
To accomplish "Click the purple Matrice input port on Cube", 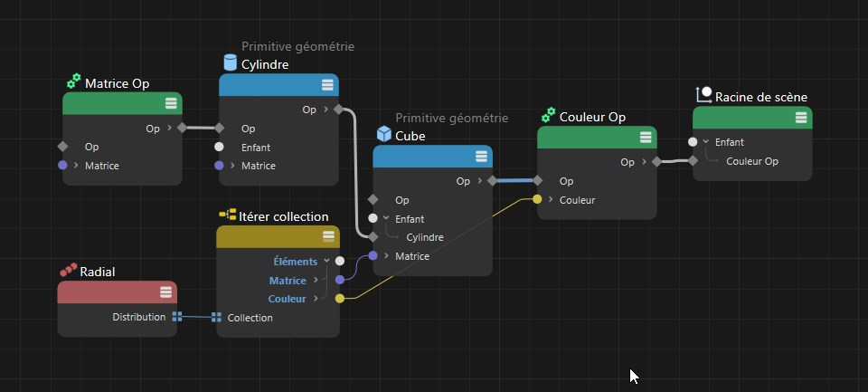I will pyautogui.click(x=373, y=256).
